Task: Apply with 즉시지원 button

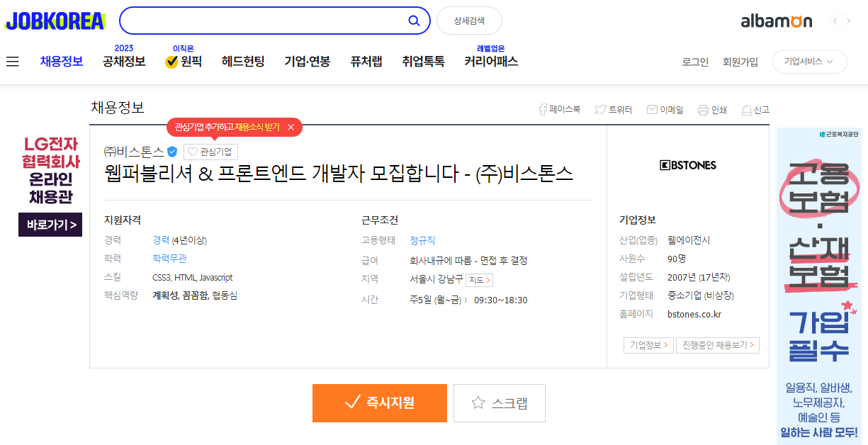Action: pyautogui.click(x=380, y=403)
